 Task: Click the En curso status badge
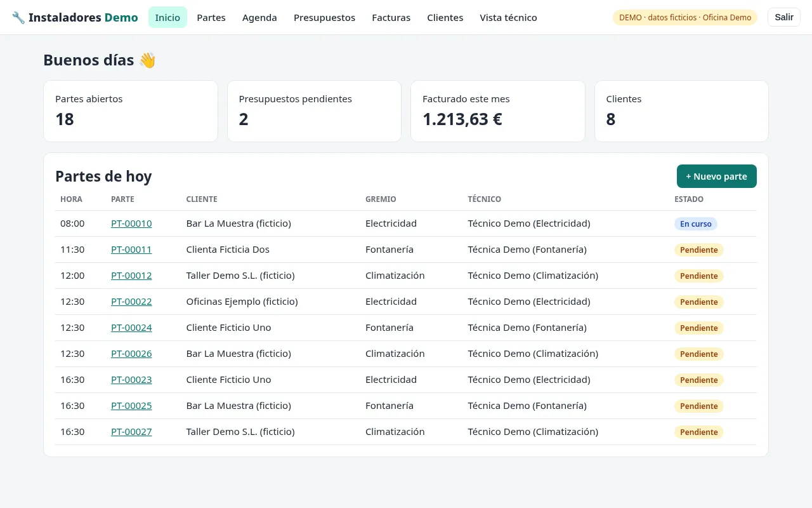tap(696, 224)
